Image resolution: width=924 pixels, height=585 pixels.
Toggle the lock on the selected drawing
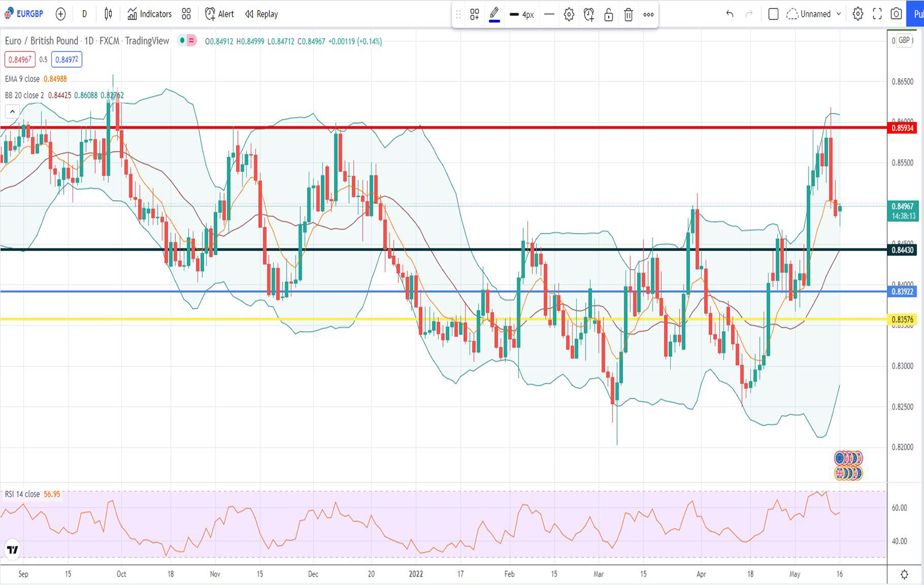pyautogui.click(x=608, y=15)
